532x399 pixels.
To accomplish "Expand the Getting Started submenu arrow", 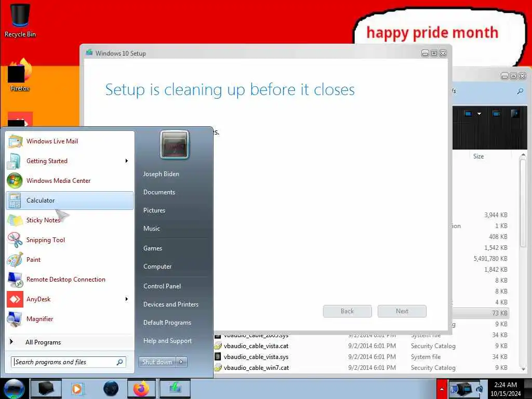I will 127,161.
